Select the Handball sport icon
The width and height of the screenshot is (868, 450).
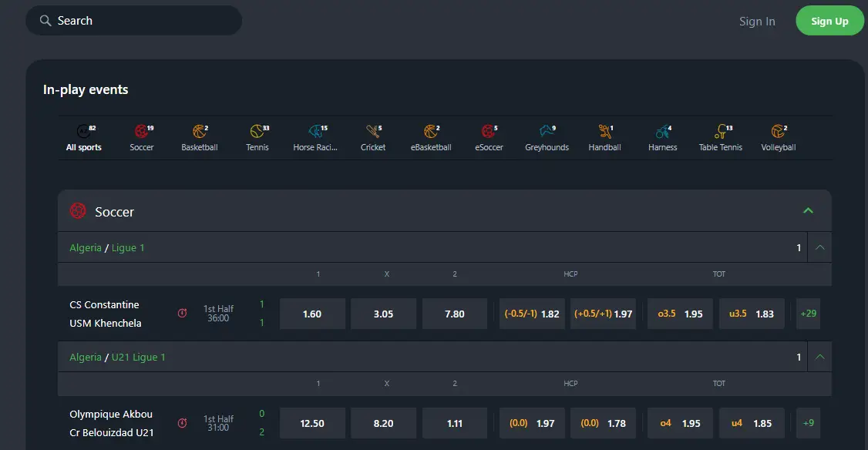coord(604,132)
